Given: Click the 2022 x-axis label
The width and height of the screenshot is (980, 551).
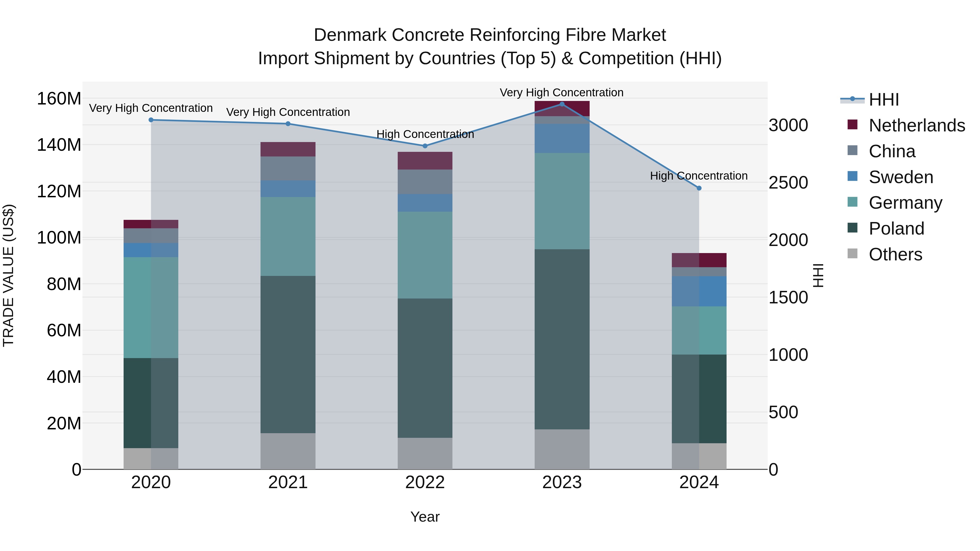Looking at the screenshot, I should tap(425, 482).
